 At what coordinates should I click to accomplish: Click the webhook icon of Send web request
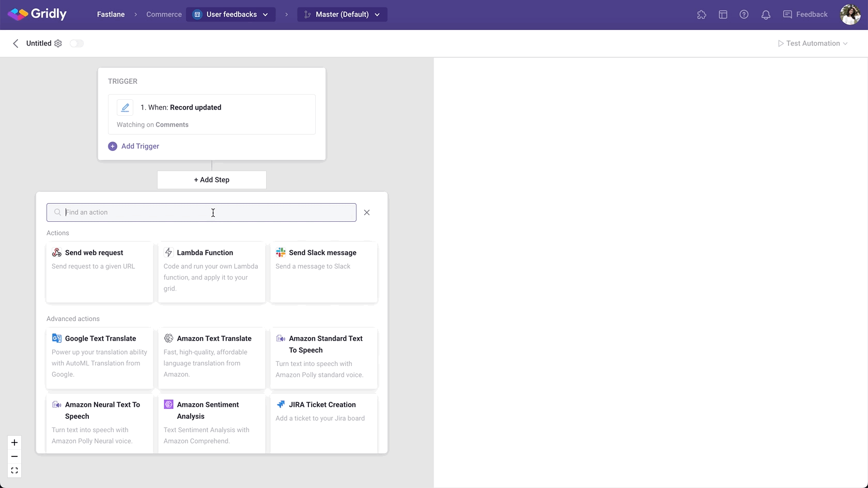[x=57, y=252]
